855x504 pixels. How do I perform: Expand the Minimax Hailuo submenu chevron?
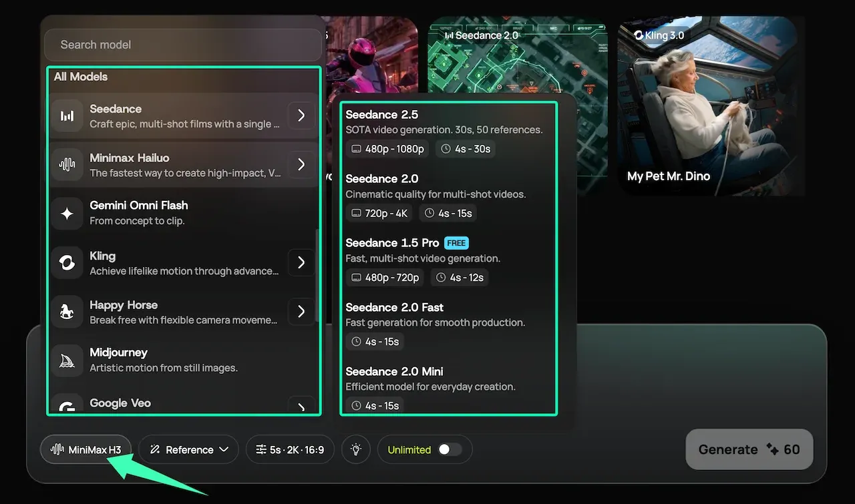(x=301, y=164)
